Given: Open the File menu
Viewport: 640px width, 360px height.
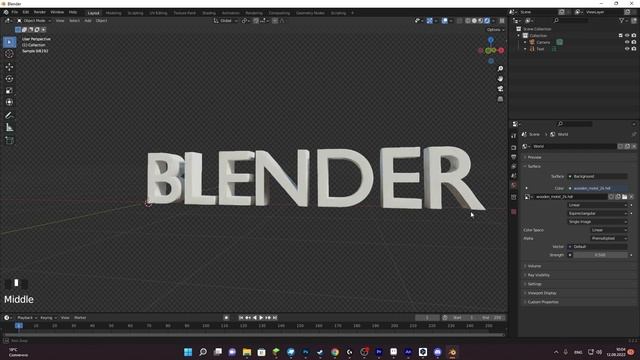Looking at the screenshot, I should [15, 12].
